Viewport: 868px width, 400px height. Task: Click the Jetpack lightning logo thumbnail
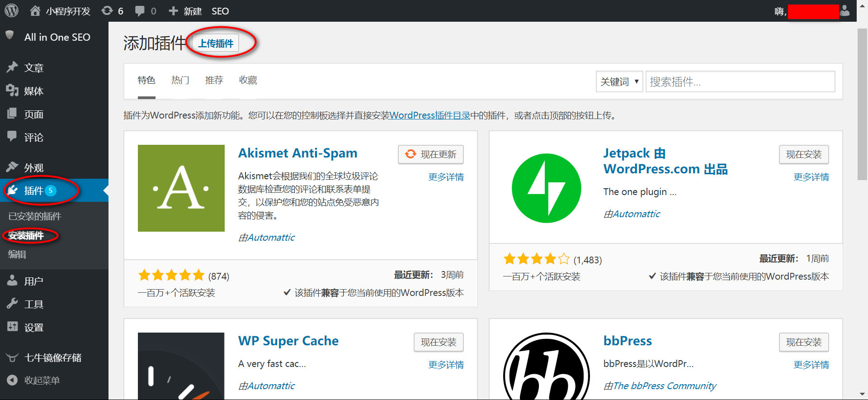[547, 188]
